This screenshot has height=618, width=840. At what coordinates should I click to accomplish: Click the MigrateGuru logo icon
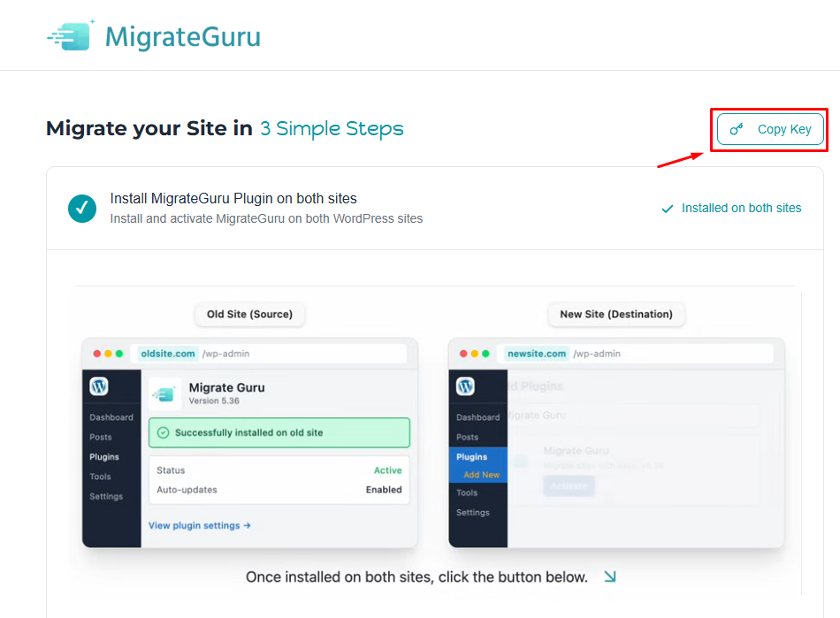click(x=71, y=36)
